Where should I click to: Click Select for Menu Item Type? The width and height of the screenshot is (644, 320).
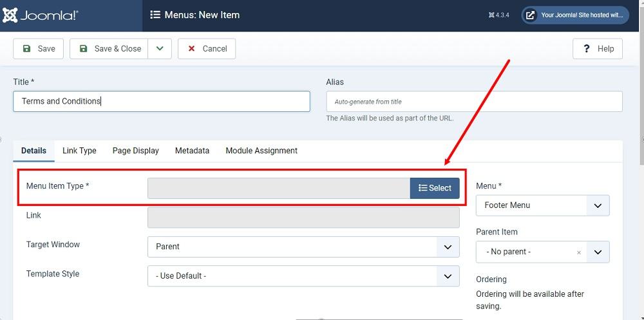435,188
